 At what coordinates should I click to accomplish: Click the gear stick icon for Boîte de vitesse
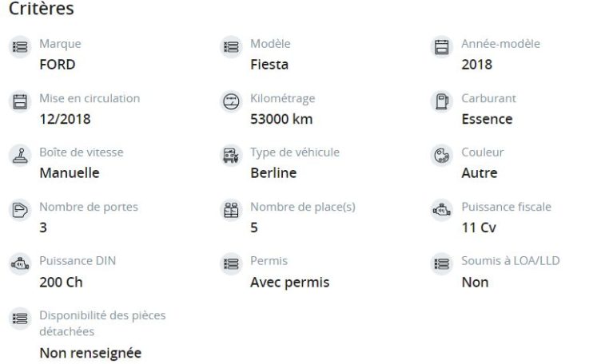[x=20, y=156]
